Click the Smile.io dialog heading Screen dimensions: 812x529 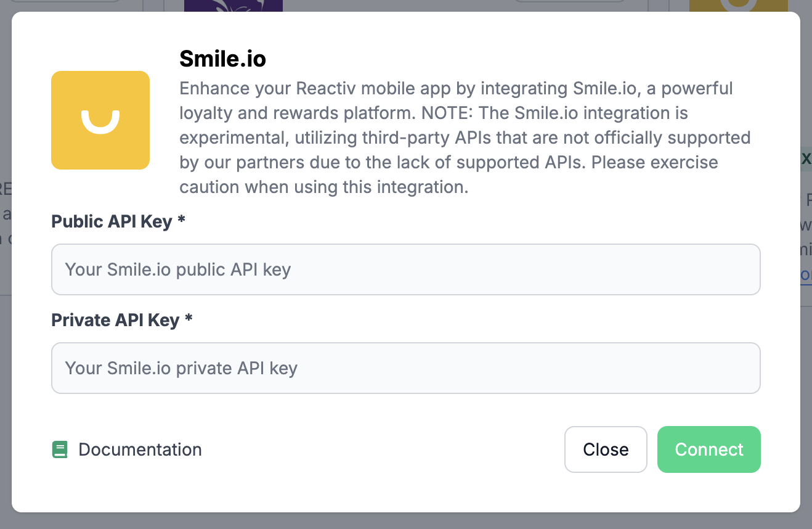tap(222, 59)
